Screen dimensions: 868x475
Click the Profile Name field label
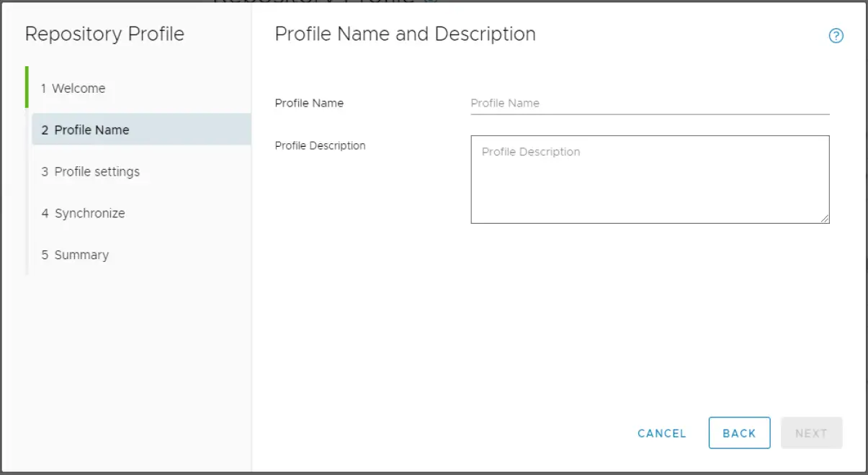[309, 104]
